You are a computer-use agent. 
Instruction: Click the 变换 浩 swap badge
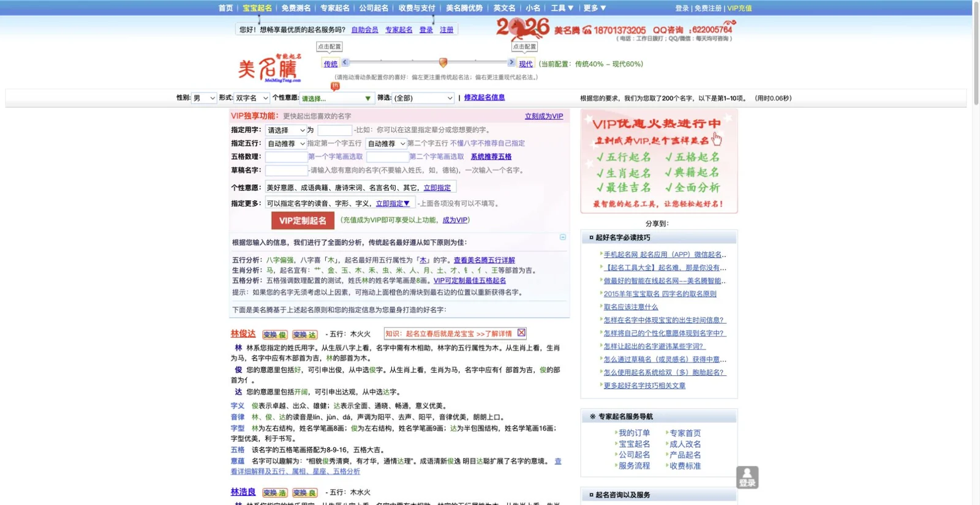click(x=275, y=493)
